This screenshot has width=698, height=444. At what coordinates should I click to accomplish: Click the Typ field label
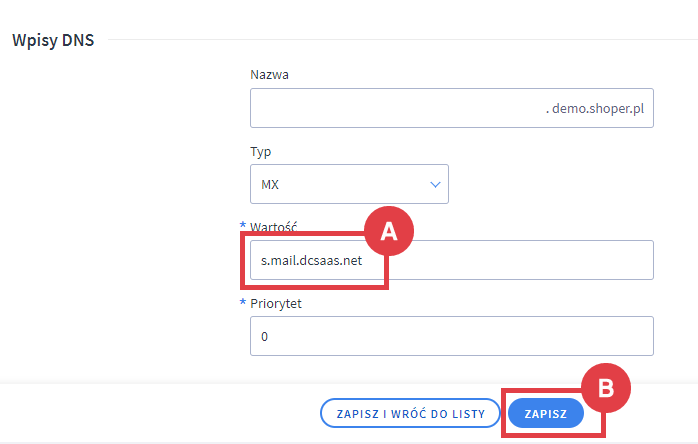click(260, 151)
